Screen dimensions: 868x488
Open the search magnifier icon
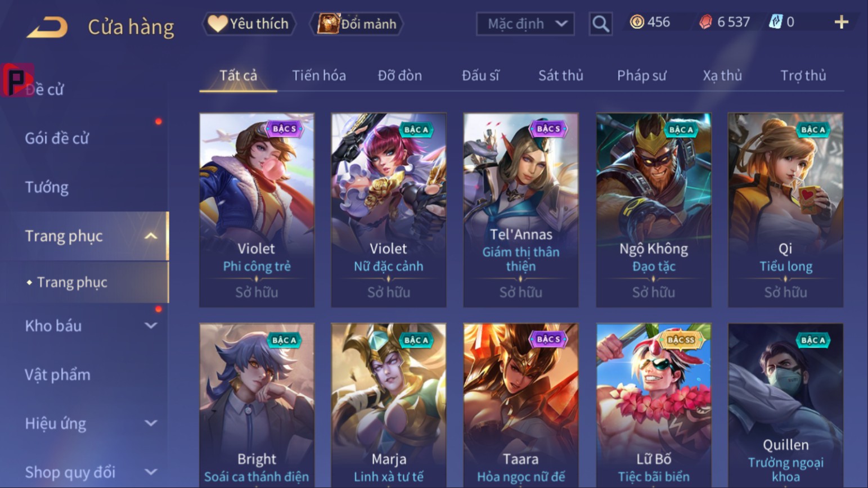600,24
